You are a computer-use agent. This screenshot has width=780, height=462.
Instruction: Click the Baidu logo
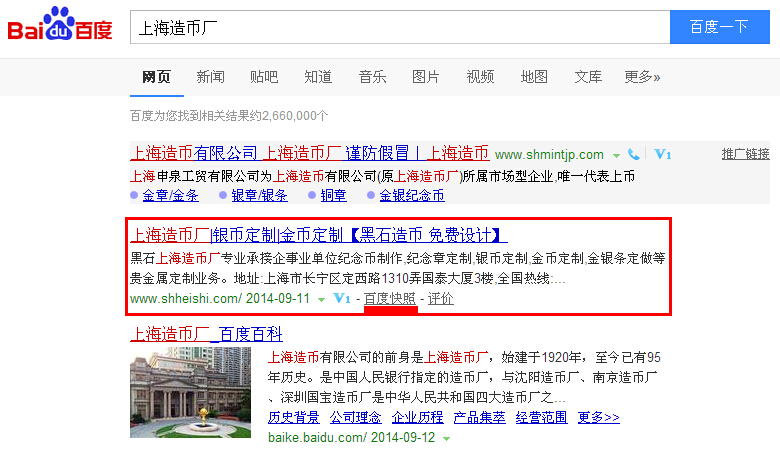(60, 24)
